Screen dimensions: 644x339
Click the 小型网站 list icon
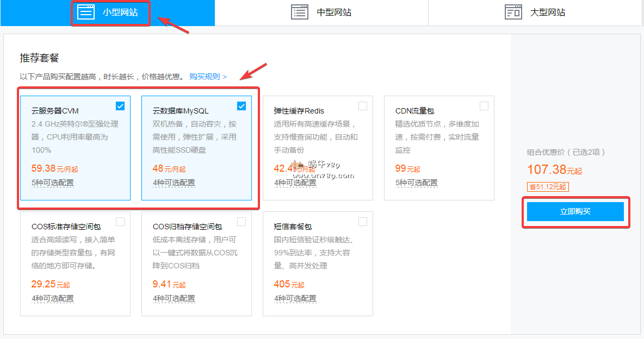pyautogui.click(x=86, y=12)
